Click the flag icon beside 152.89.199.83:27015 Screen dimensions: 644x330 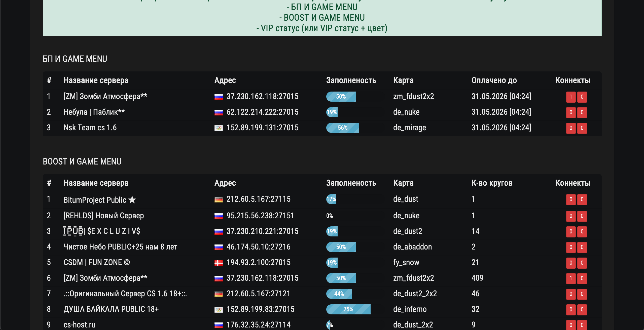219,310
